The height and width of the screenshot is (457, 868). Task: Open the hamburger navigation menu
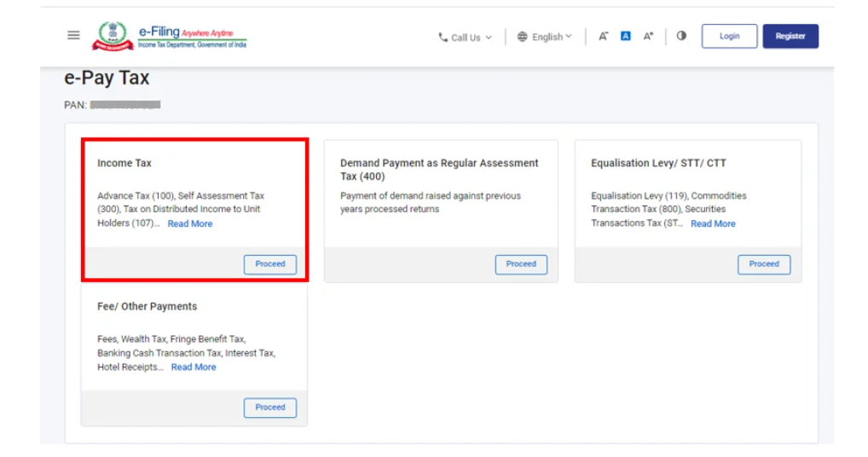point(73,36)
